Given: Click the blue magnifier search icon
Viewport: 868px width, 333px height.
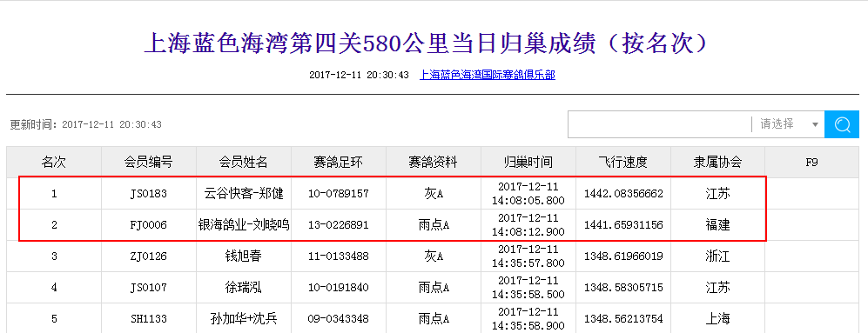Looking at the screenshot, I should (841, 124).
